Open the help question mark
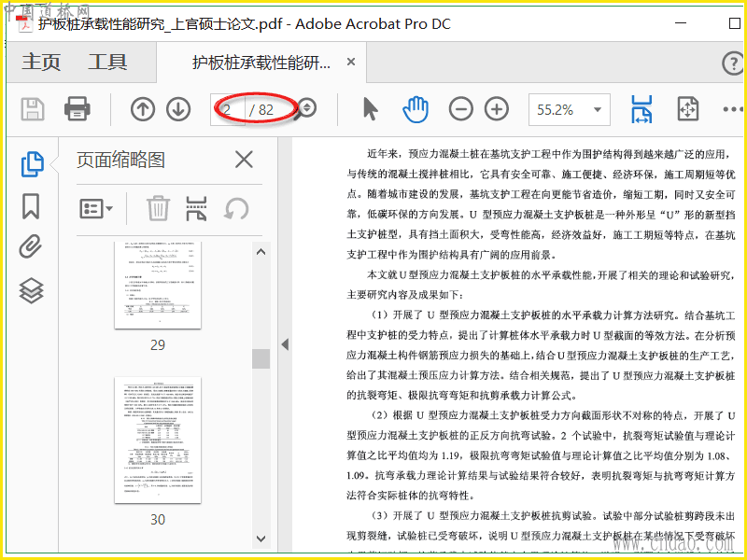 tap(733, 63)
